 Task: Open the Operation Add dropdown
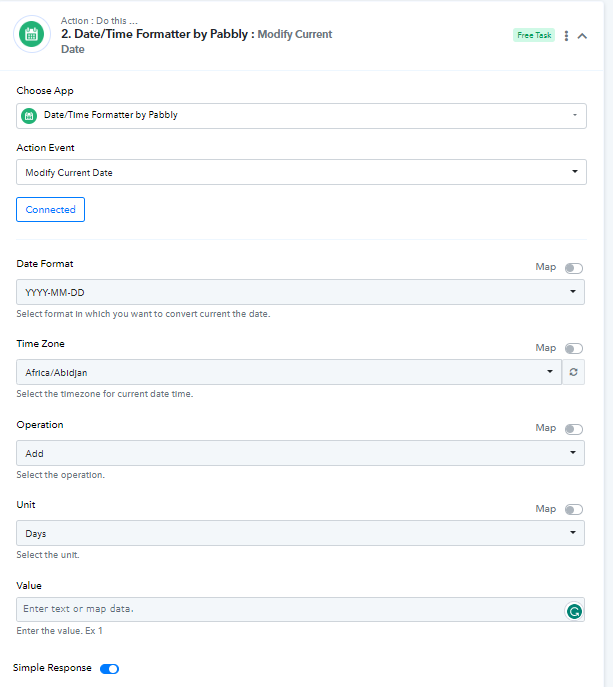(300, 453)
